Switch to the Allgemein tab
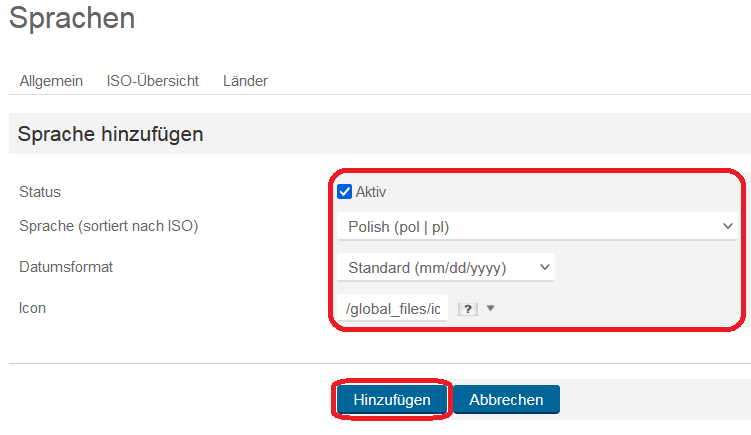The image size is (751, 435). click(x=51, y=81)
